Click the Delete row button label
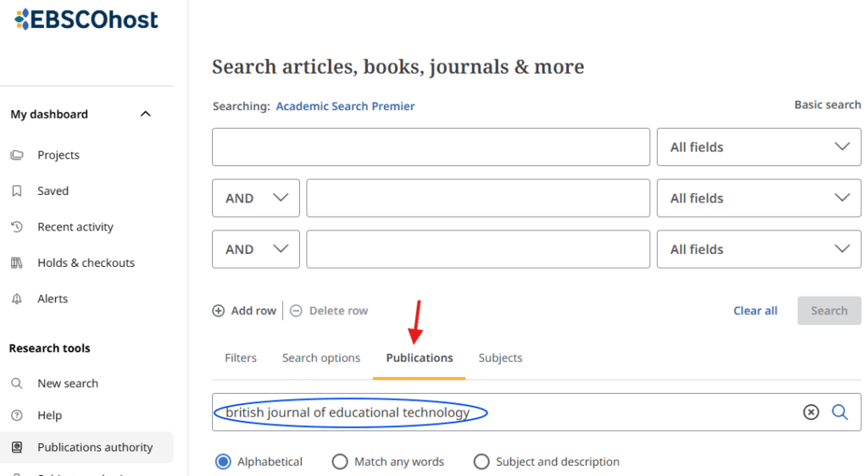This screenshot has height=476, width=868. coord(339,311)
